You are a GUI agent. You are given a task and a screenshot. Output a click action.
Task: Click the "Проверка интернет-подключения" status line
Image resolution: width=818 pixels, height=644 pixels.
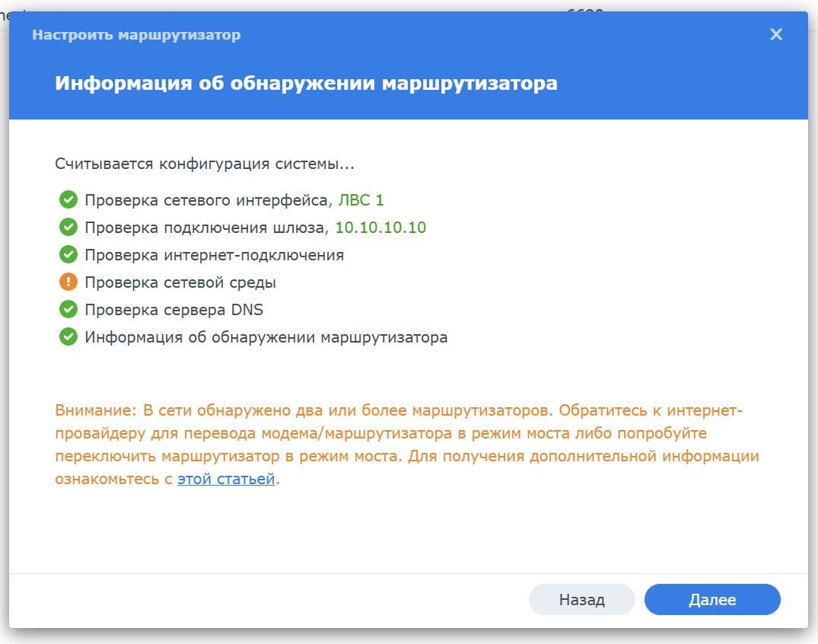click(x=215, y=255)
